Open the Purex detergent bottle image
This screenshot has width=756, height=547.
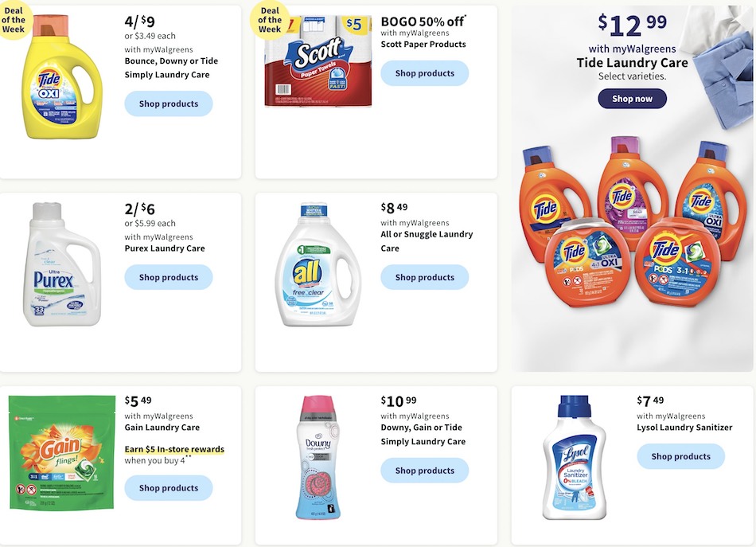pos(62,264)
